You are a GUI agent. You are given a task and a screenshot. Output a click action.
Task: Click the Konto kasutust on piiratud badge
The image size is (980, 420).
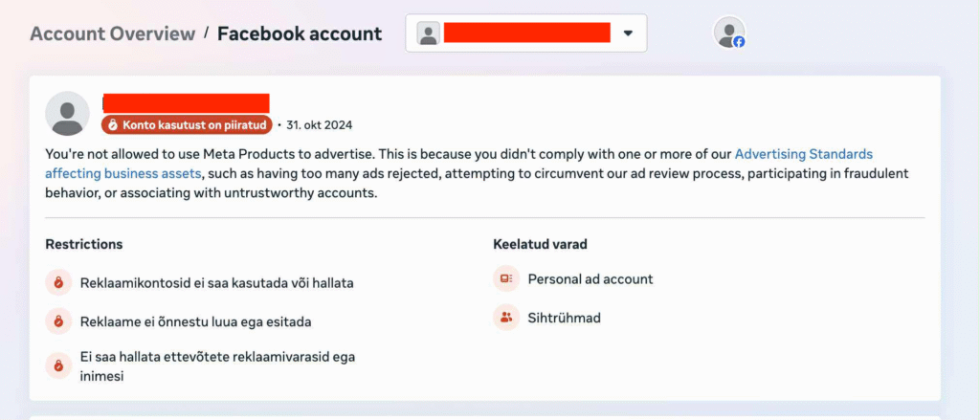[x=187, y=124]
